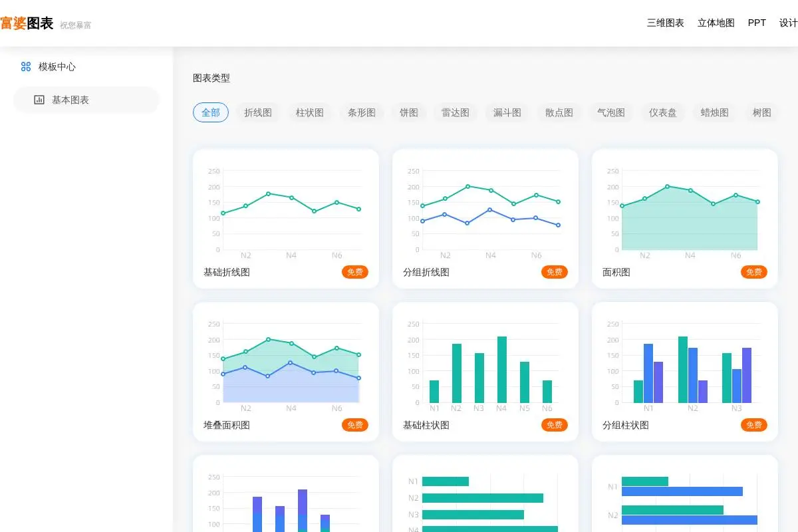
Task: Filter charts by 雷达图
Action: (456, 112)
